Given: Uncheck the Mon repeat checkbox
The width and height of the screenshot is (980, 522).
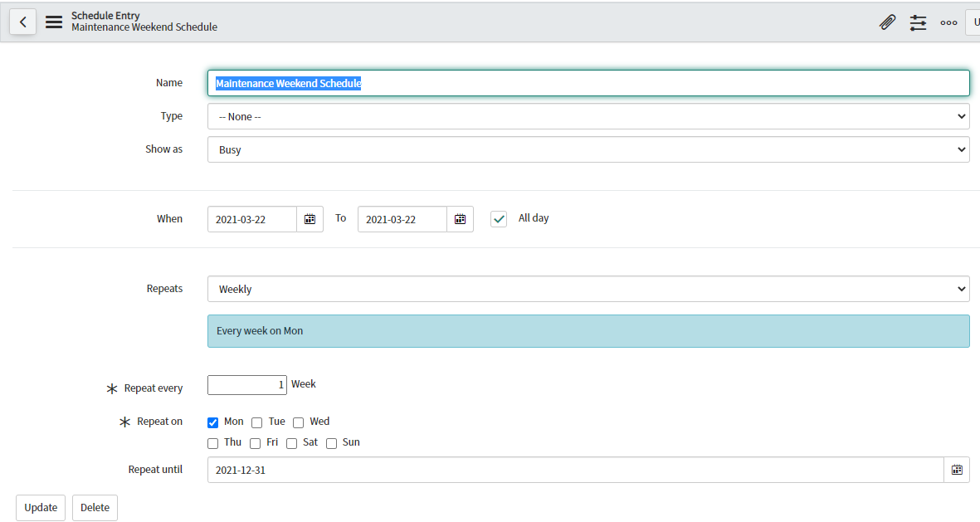Looking at the screenshot, I should [x=212, y=422].
